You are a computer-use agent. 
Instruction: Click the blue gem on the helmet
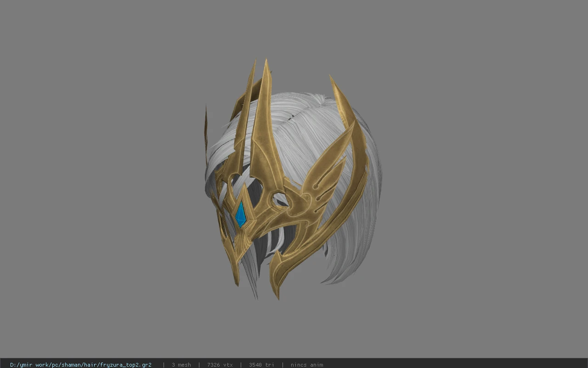(x=241, y=214)
